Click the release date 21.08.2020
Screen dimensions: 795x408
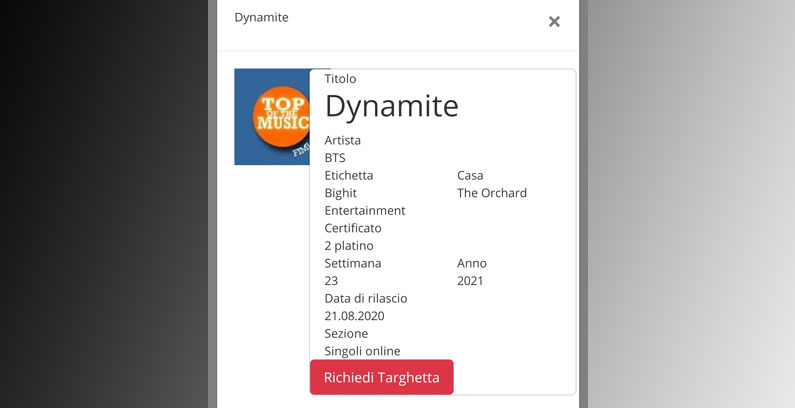tap(354, 316)
